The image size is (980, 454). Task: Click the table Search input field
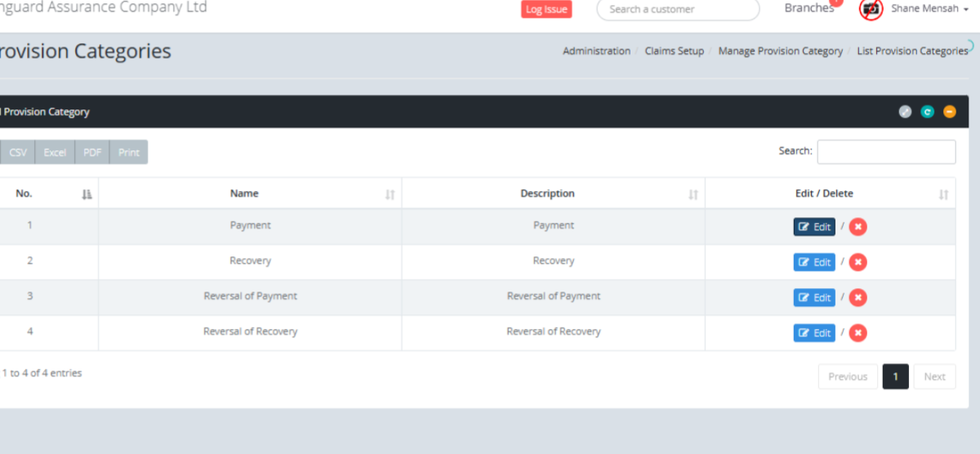886,152
